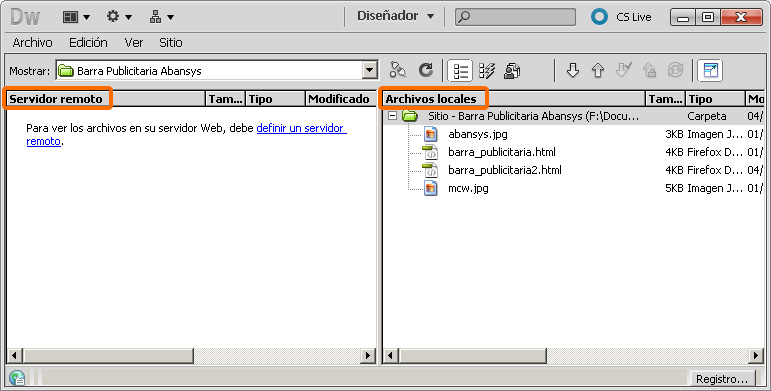Viewport: 771px width, 391px height.
Task: Toggle the testing server view icon
Action: [x=487, y=71]
